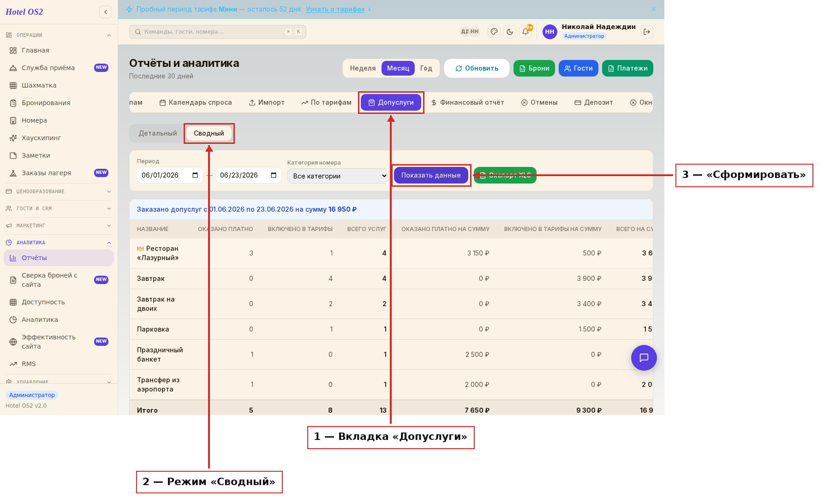Select Неделя period
Screen dimensions: 824x504
363,68
